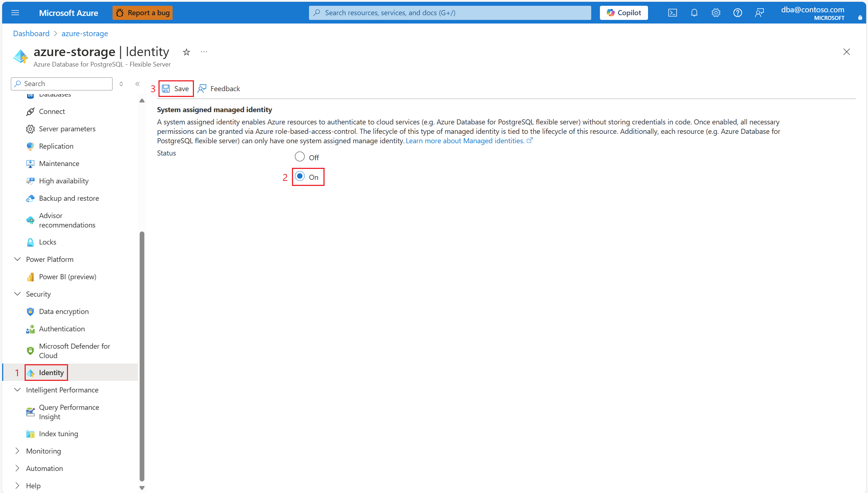Open the hamburger portal menu

15,13
